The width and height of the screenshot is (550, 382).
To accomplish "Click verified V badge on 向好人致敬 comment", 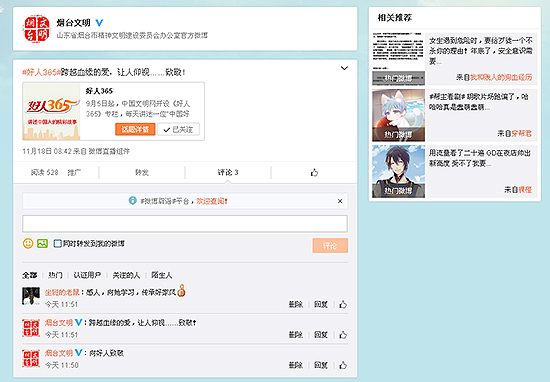I will 79,353.
